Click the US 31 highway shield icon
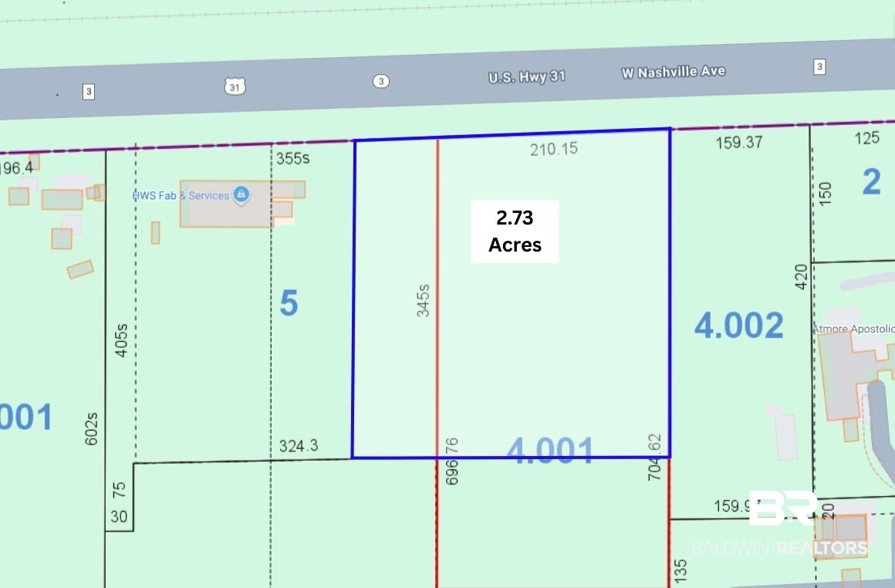895x588 pixels. click(x=235, y=86)
